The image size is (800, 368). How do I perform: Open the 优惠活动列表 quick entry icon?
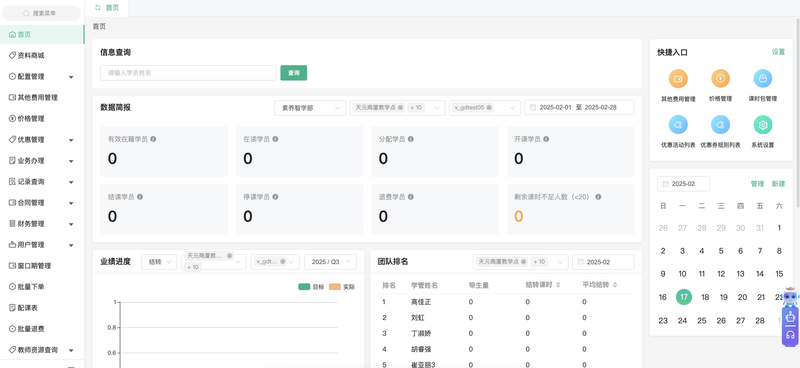[x=678, y=125]
